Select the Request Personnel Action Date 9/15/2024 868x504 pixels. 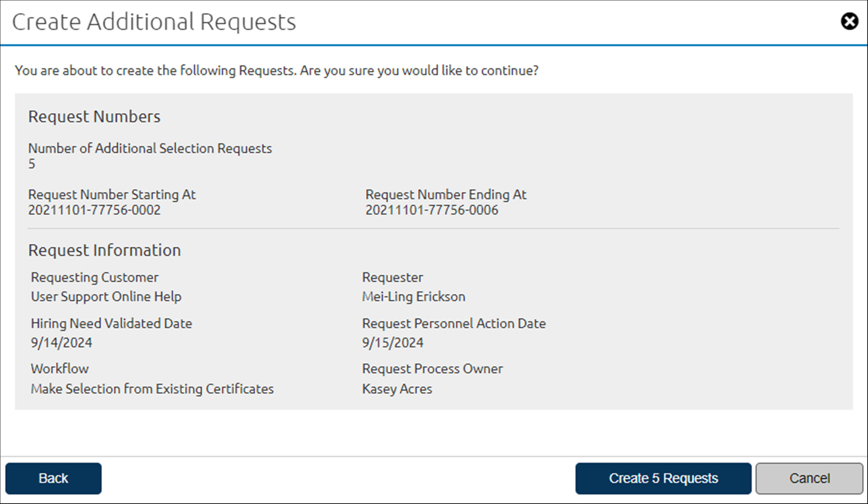click(x=393, y=342)
